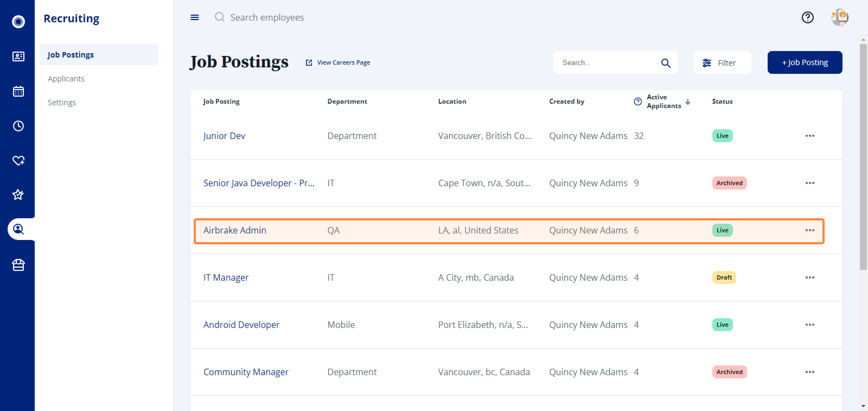Click the 32 active applicants value
This screenshot has width=868, height=411.
(x=639, y=136)
